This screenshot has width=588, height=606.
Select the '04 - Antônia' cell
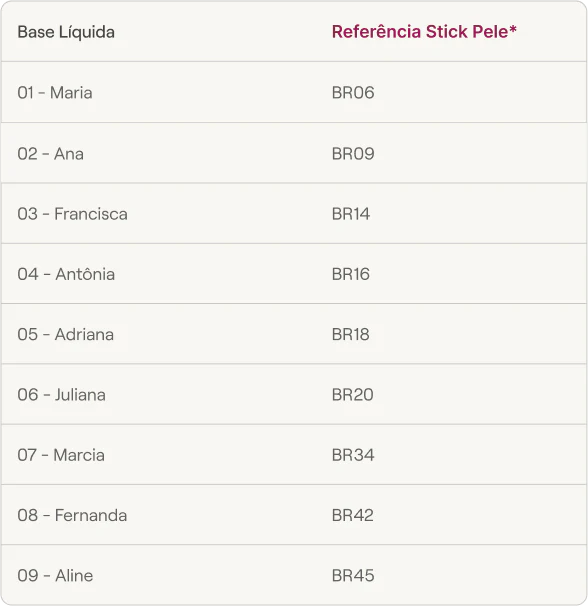pos(66,274)
